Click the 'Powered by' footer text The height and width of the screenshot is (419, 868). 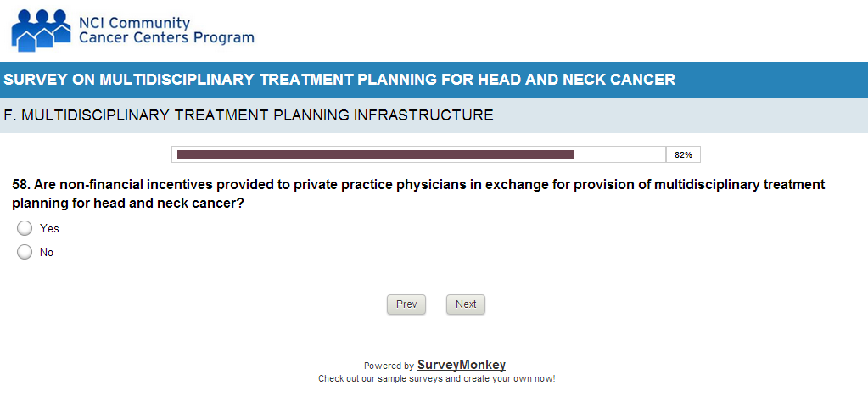click(389, 366)
